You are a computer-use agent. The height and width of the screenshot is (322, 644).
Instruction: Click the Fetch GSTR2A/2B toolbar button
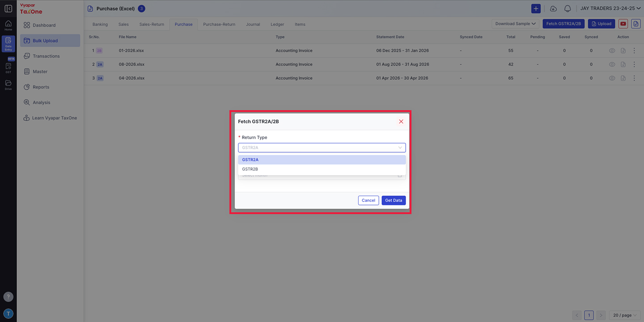[x=563, y=24]
